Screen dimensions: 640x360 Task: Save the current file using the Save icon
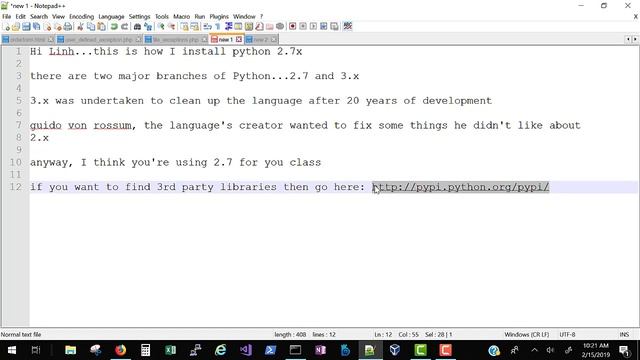(x=26, y=27)
